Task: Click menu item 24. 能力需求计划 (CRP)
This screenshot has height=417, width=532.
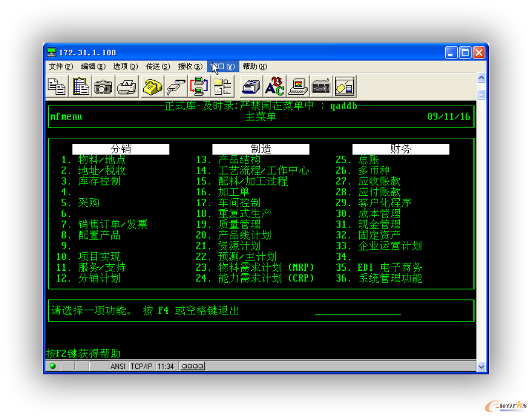Action: click(255, 279)
